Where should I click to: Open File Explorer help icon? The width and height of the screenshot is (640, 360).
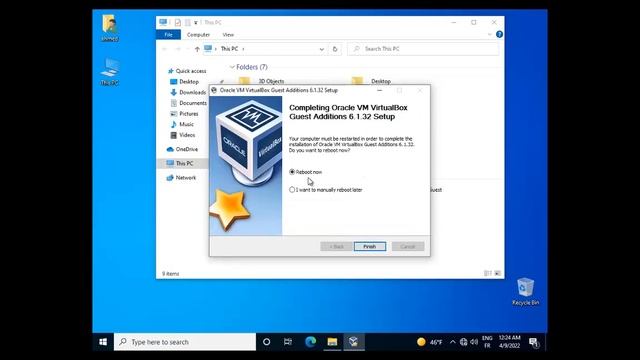499,34
